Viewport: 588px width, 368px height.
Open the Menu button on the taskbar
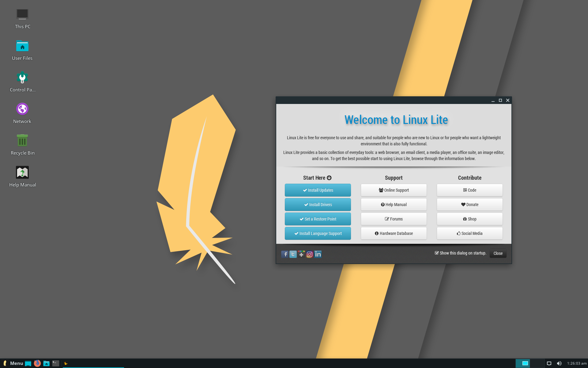pyautogui.click(x=13, y=363)
